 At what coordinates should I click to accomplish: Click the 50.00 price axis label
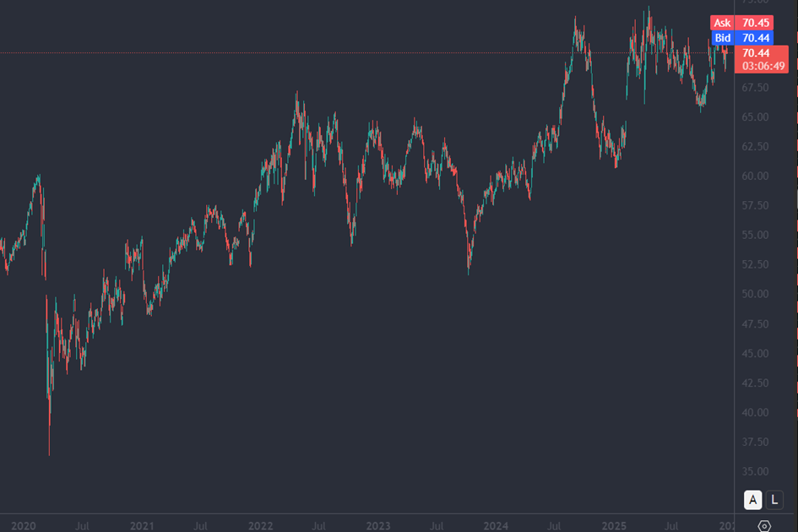(755, 294)
